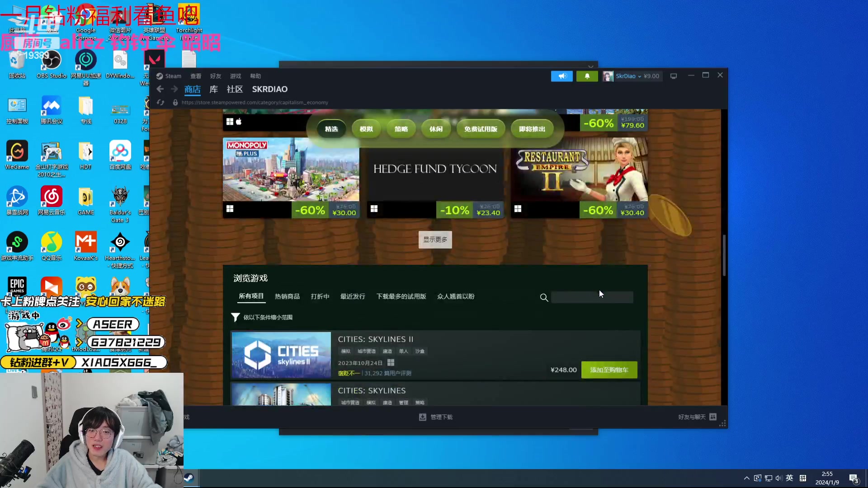
Task: Open the SKRDIAO profile tab
Action: click(269, 89)
